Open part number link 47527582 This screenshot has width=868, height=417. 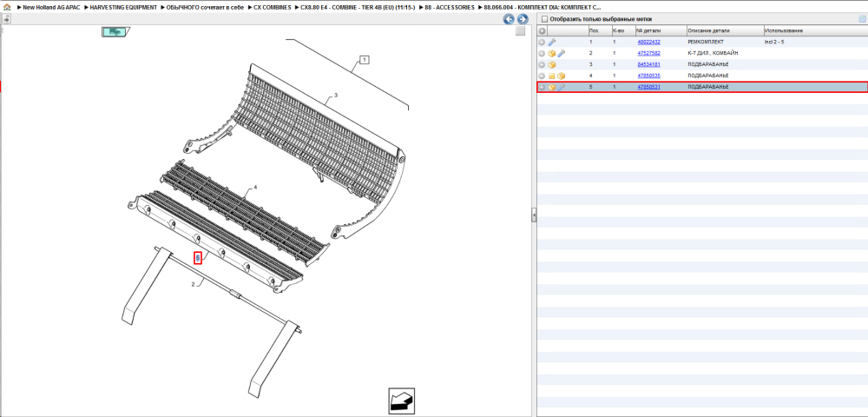point(648,53)
